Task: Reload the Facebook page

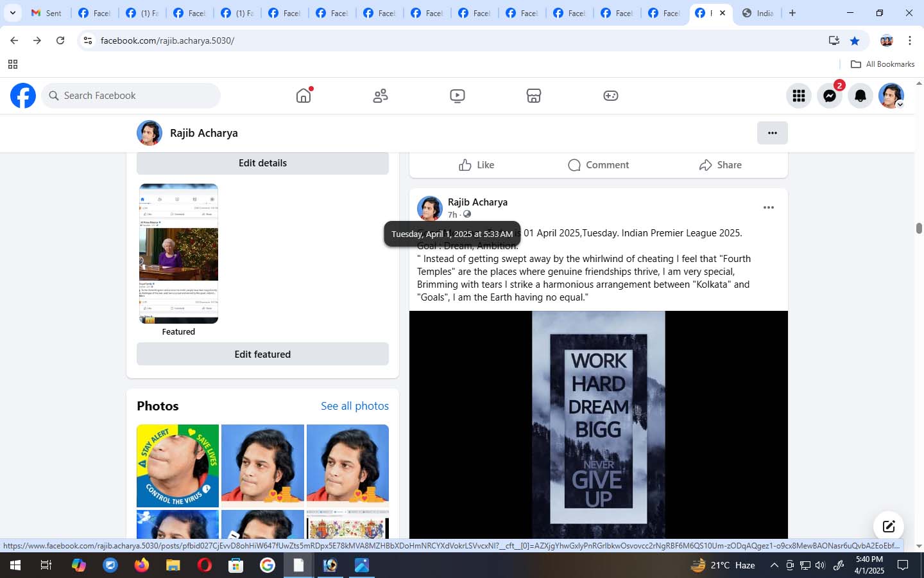Action: pyautogui.click(x=60, y=40)
